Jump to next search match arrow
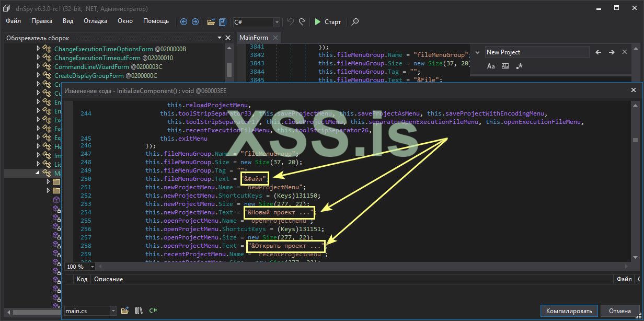The height and width of the screenshot is (321, 644). (611, 52)
